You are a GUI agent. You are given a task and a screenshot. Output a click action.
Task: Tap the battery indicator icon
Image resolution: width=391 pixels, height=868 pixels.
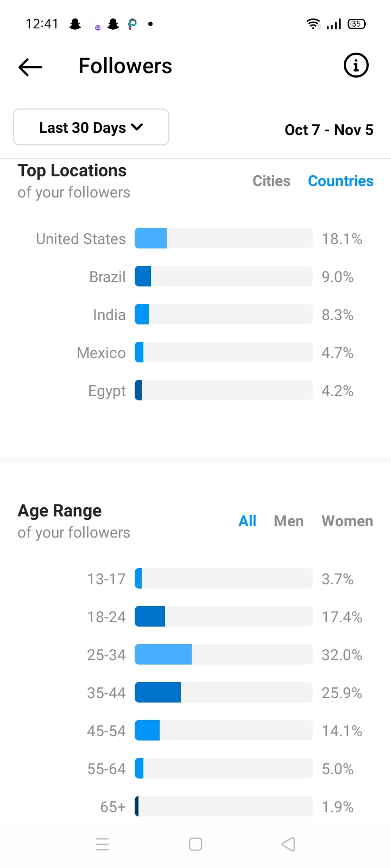(x=357, y=24)
